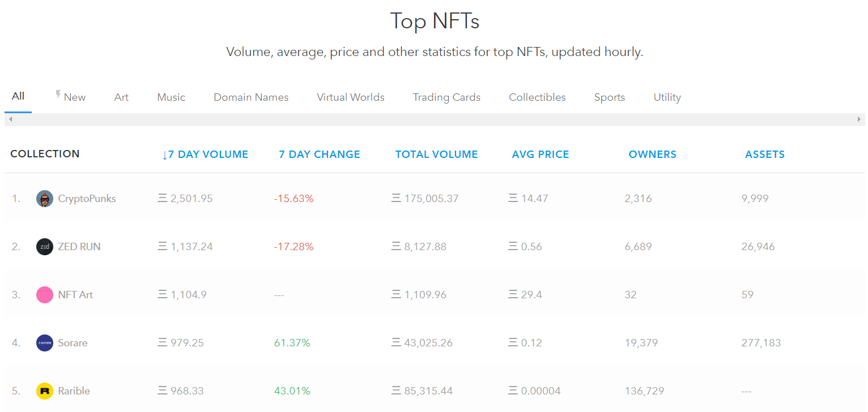Image resolution: width=868 pixels, height=412 pixels.
Task: Sort by 7 Day Volume column
Action: [205, 154]
